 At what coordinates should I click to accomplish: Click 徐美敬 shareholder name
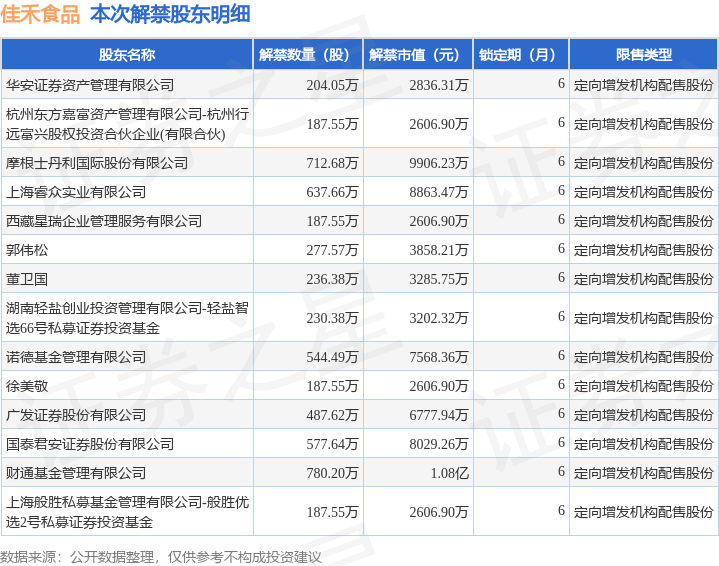coord(27,386)
